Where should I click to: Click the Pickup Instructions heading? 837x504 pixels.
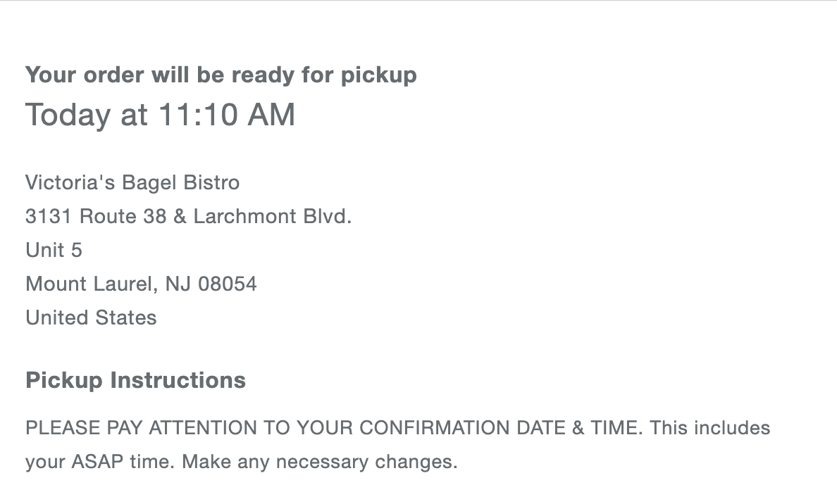point(135,380)
